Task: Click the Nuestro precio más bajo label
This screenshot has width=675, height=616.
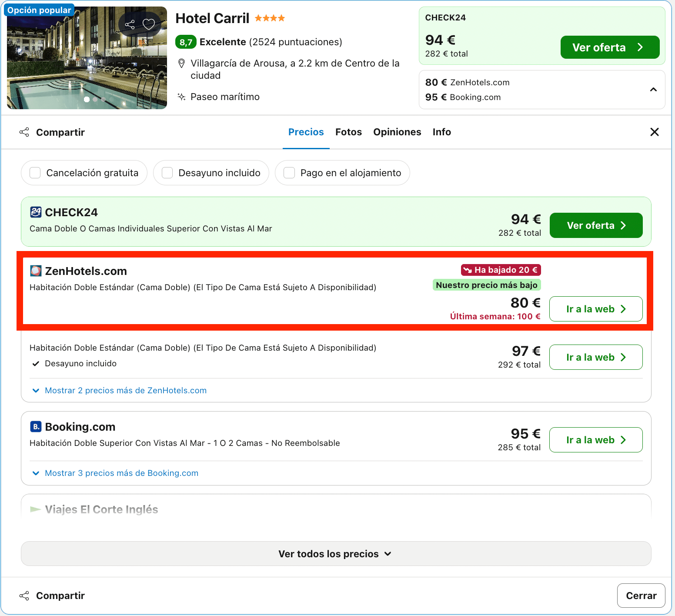Action: 487,285
